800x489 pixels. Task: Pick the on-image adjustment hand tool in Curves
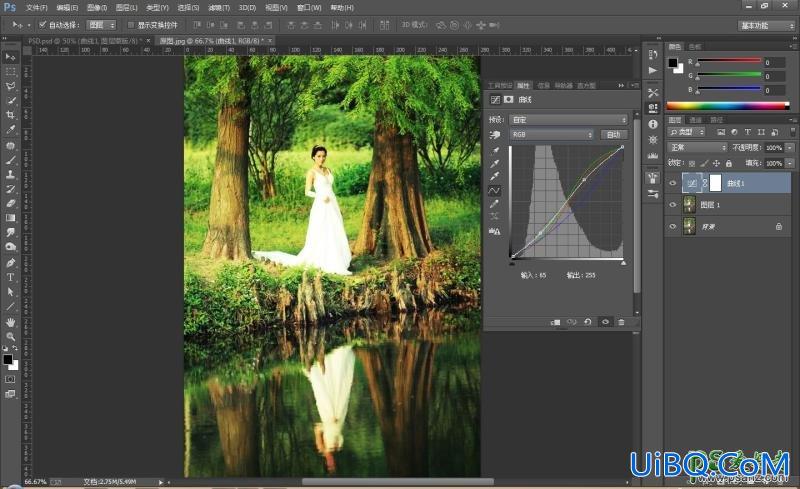pos(494,134)
